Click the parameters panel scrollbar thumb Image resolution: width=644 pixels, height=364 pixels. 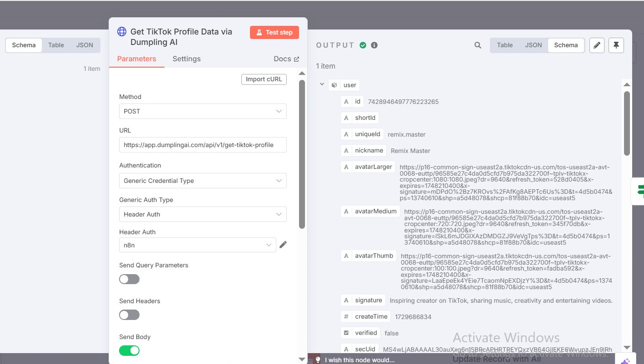pos(302,154)
